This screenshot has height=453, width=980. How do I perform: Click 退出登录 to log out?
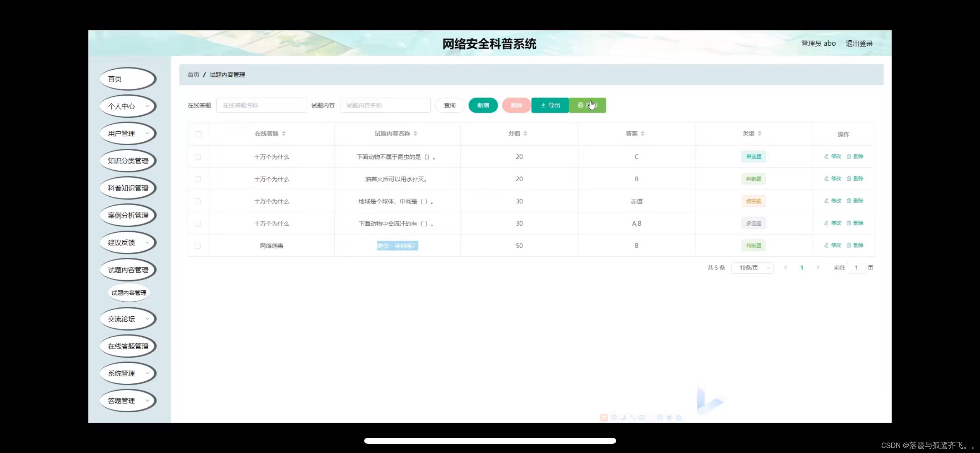point(859,44)
